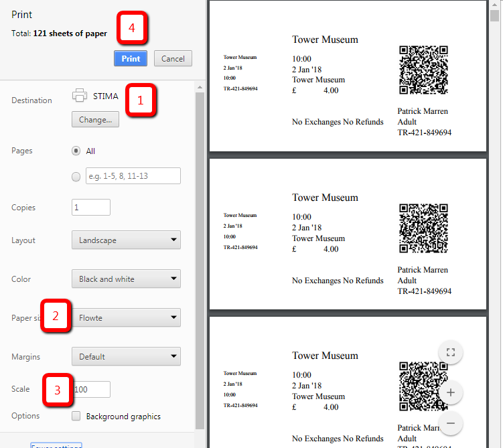Click 'Total: 121 sheets of paper' text
Viewport: 503px width, 448px height.
59,33
